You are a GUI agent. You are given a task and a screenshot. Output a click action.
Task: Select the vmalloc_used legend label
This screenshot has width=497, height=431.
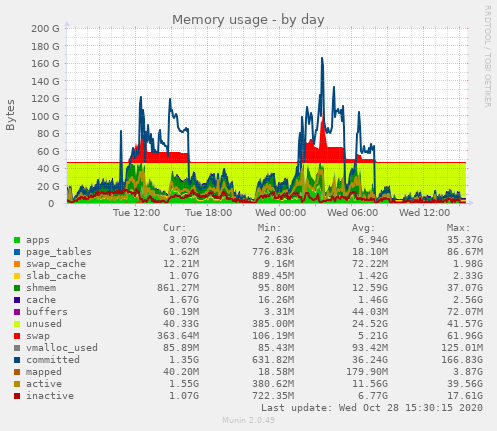click(x=62, y=348)
